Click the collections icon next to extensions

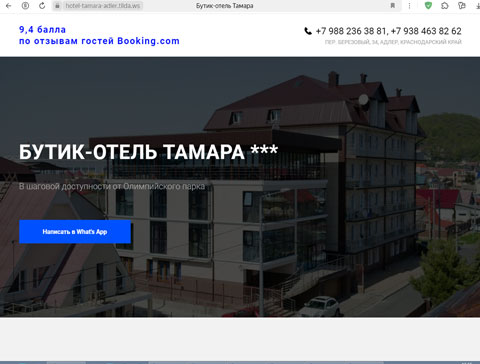point(462,6)
